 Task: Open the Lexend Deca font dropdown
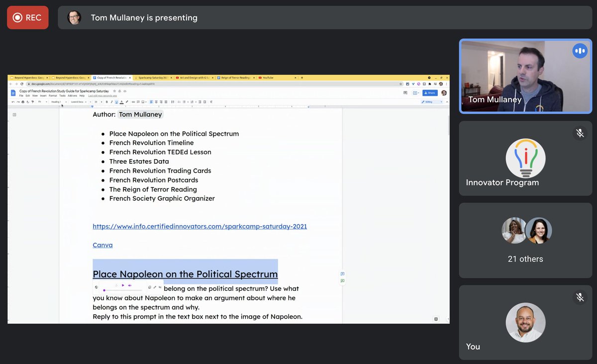78,102
